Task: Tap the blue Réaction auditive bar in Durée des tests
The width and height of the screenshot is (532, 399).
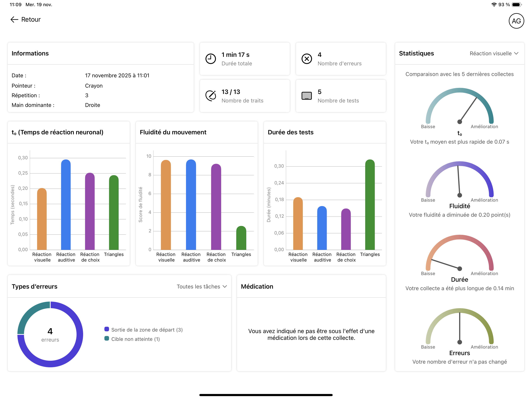Action: coord(322,228)
